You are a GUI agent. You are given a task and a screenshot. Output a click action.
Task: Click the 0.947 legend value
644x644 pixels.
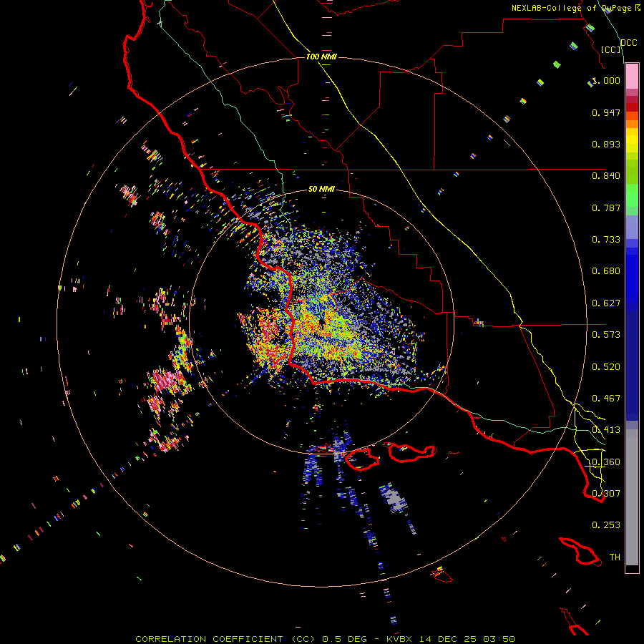(606, 112)
